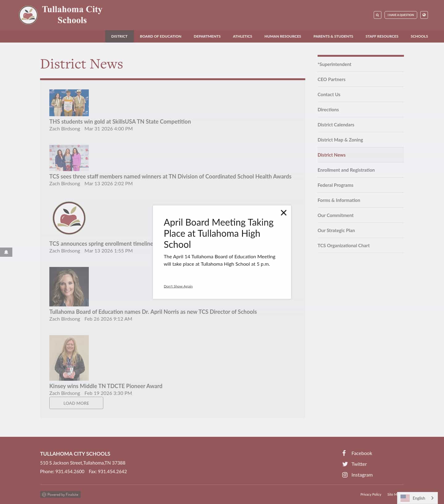Click the Tullahoma City Schools apple logo
Image resolution: width=444 pixels, height=504 pixels.
(x=28, y=15)
